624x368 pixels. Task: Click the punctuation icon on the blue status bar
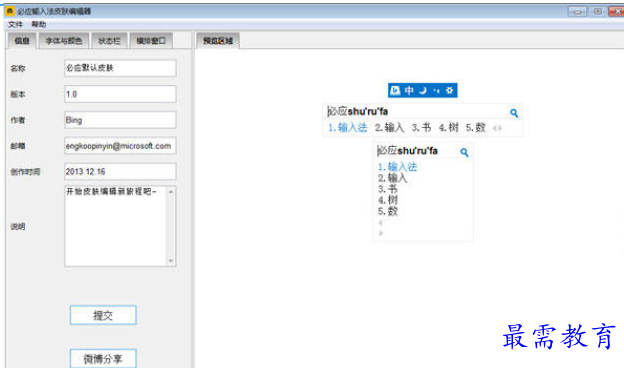tap(436, 91)
